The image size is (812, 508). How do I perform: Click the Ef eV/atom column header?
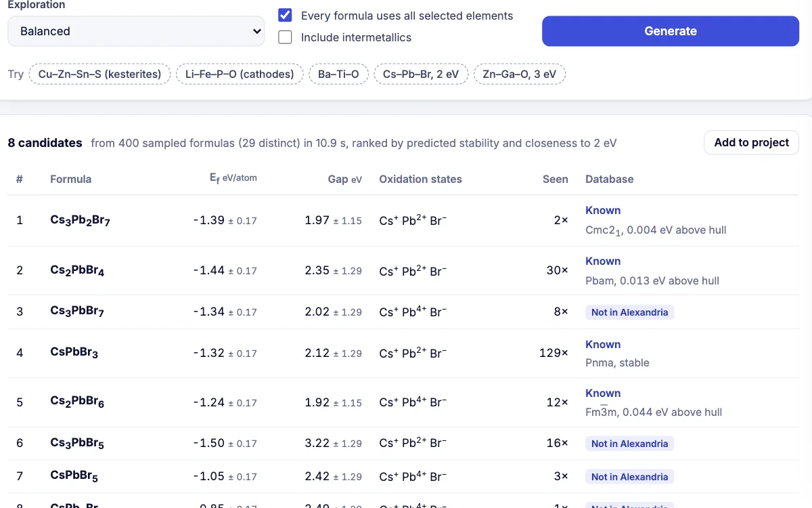[x=233, y=178]
